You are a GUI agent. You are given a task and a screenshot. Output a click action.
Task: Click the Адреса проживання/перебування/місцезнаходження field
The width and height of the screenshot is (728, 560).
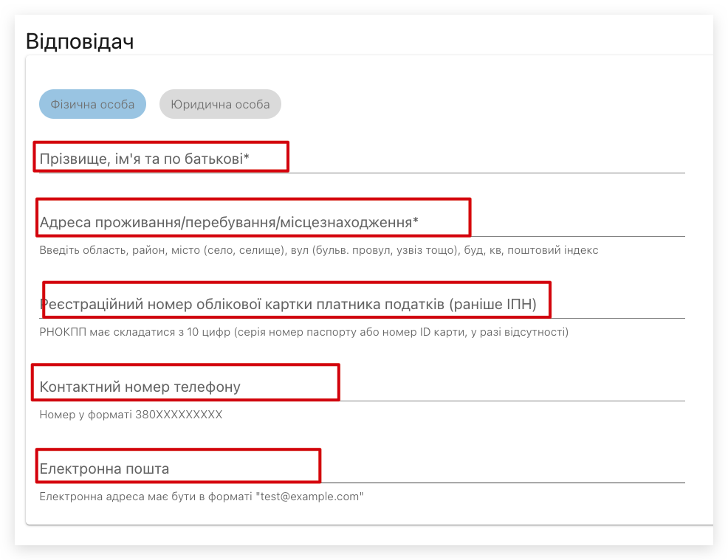click(x=362, y=222)
